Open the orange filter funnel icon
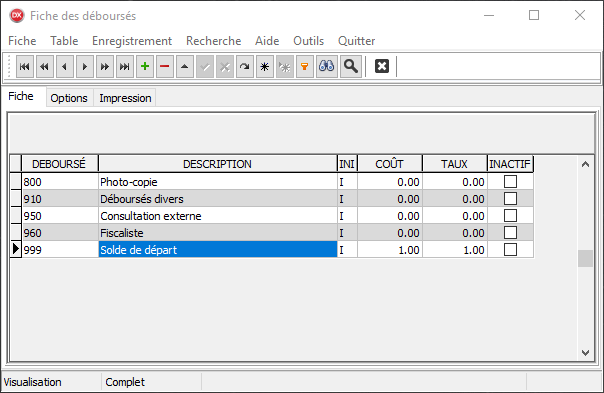604x393 pixels. coord(305,67)
